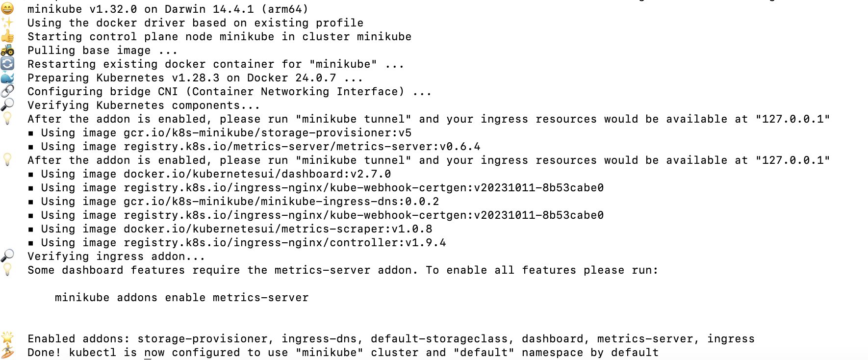Click the tractor emoji beside Pulling base image
This screenshot has height=360, width=868.
[7, 50]
